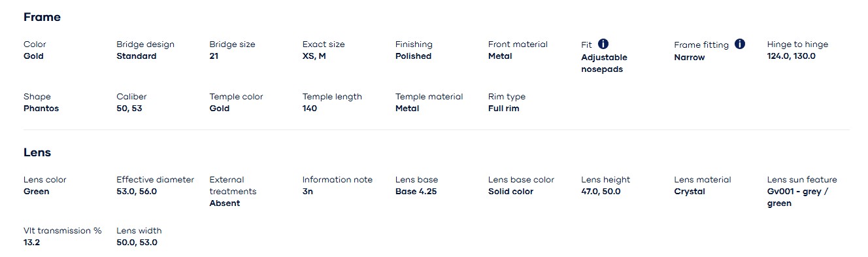Click the Green lens color value

point(37,192)
